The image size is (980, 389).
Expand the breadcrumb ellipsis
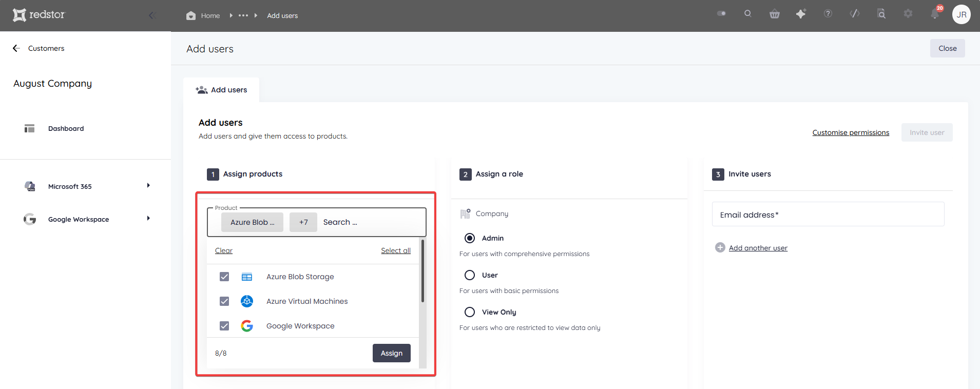(x=243, y=15)
